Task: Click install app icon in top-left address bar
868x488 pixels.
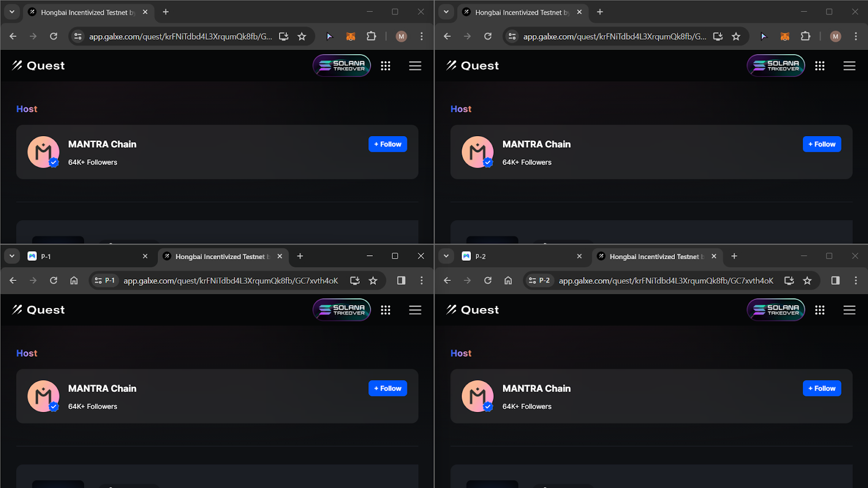Action: click(x=284, y=36)
